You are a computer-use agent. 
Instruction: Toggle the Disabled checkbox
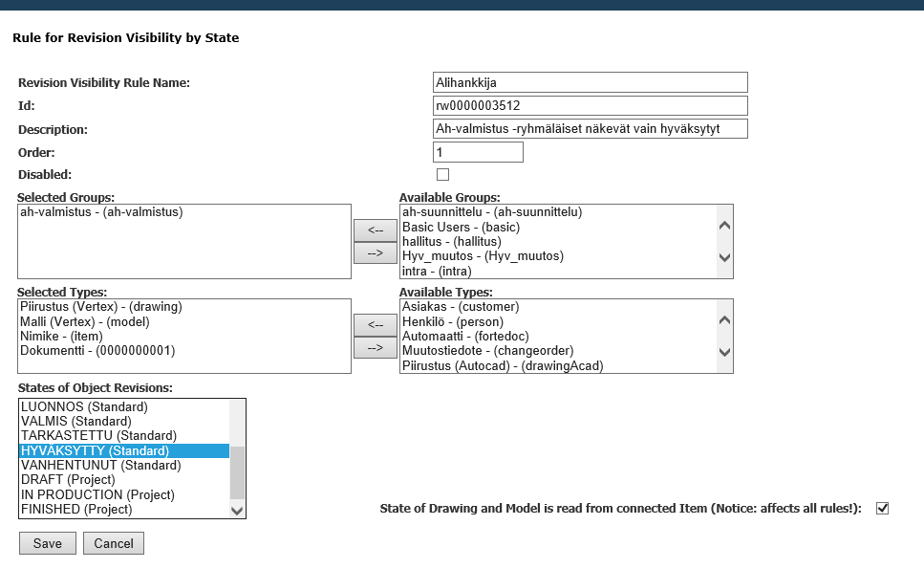pyautogui.click(x=442, y=175)
